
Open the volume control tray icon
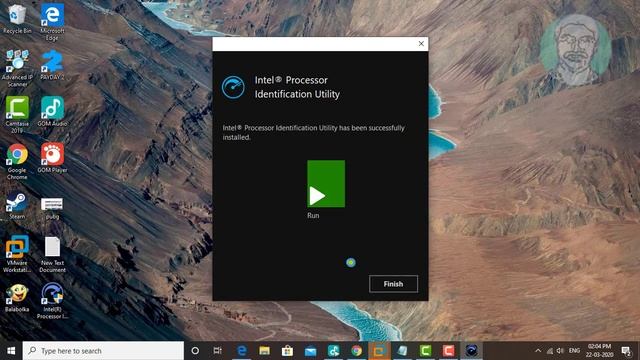560,351
